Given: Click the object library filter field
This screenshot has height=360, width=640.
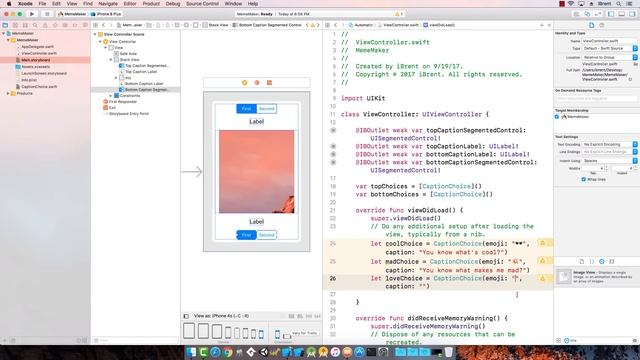Looking at the screenshot, I should 599,340.
